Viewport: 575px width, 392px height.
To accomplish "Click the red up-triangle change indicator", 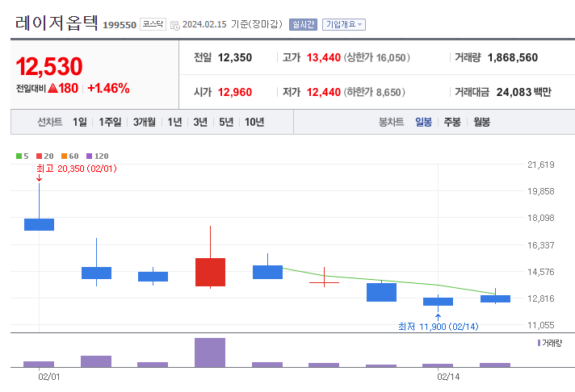I will 52,88.
